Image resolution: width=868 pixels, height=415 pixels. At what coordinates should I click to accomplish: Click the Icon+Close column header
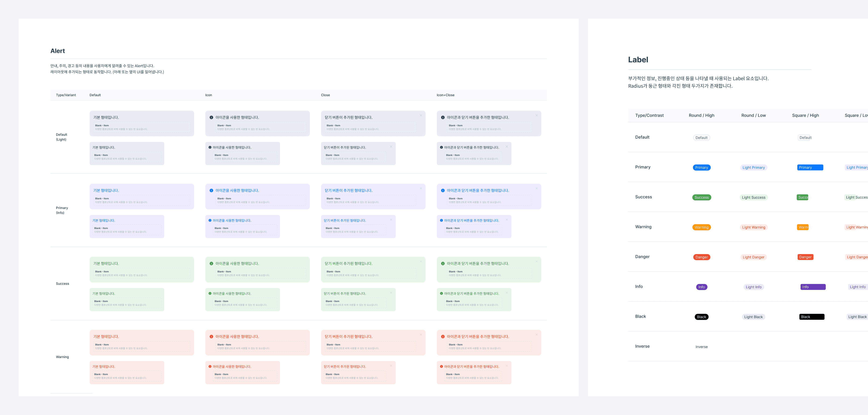coord(445,95)
